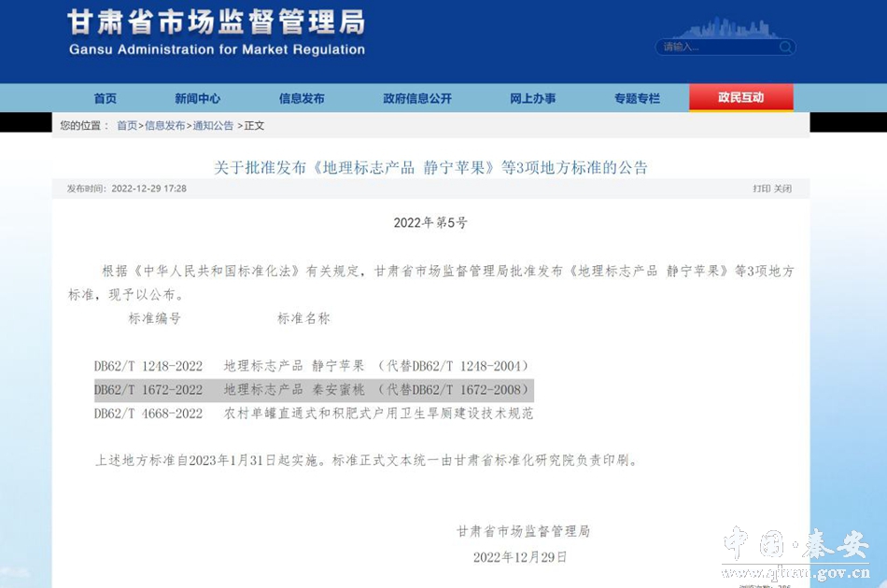Click the 打印 print link
The width and height of the screenshot is (887, 588).
(762, 189)
